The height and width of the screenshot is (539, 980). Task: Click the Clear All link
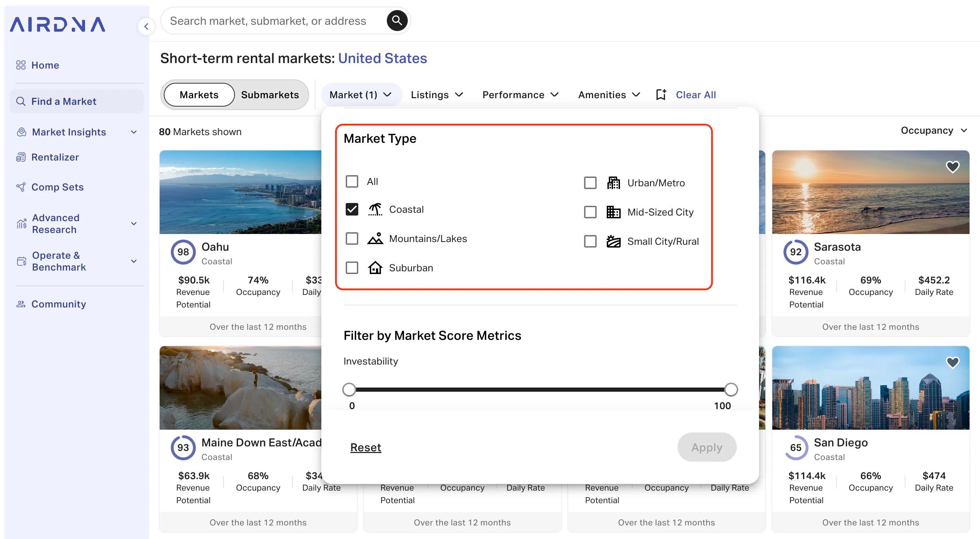(x=696, y=95)
